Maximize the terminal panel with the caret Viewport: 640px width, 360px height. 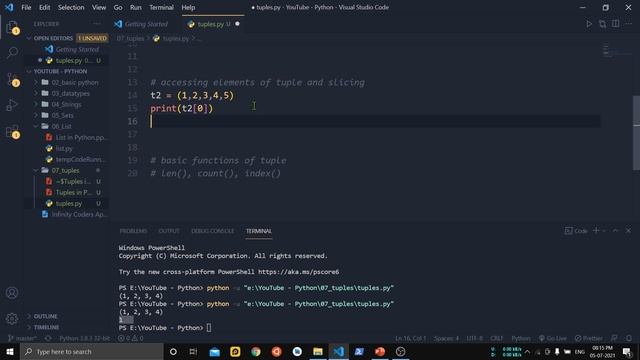[616, 231]
